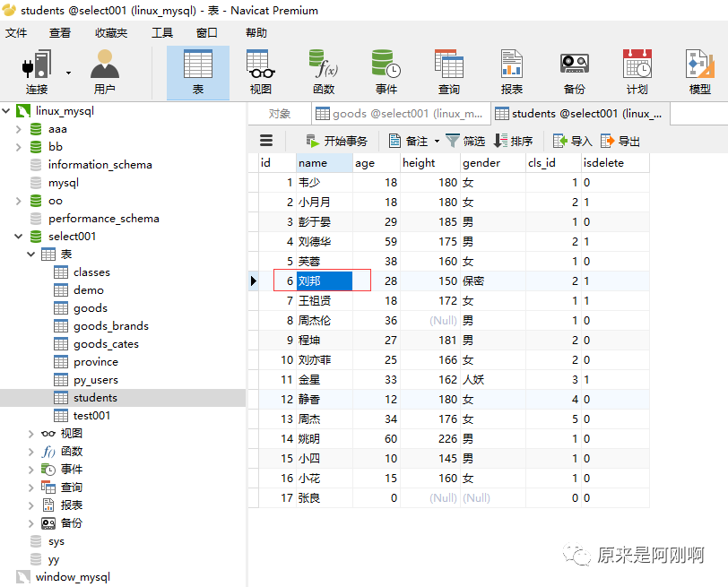Click the gender cell 人妖
728x587 pixels.
point(492,380)
